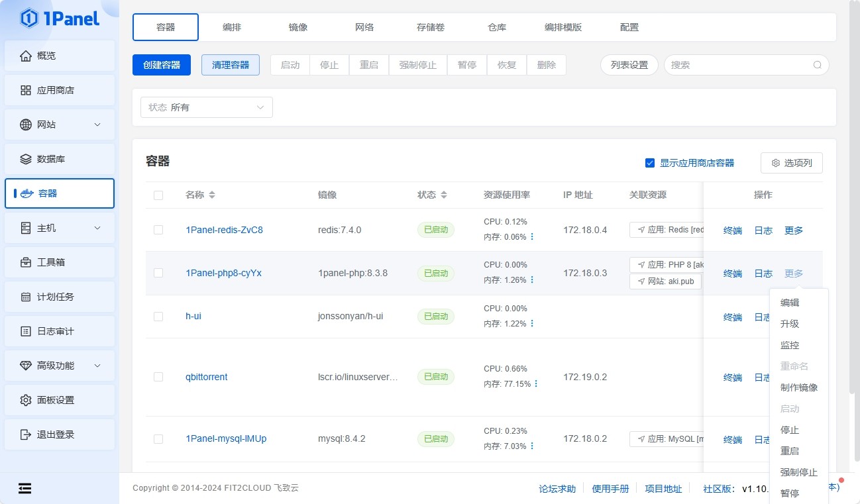The width and height of the screenshot is (860, 504).
Task: Open resource details dots for 1Panel-php8-cyYx
Action: coord(532,279)
